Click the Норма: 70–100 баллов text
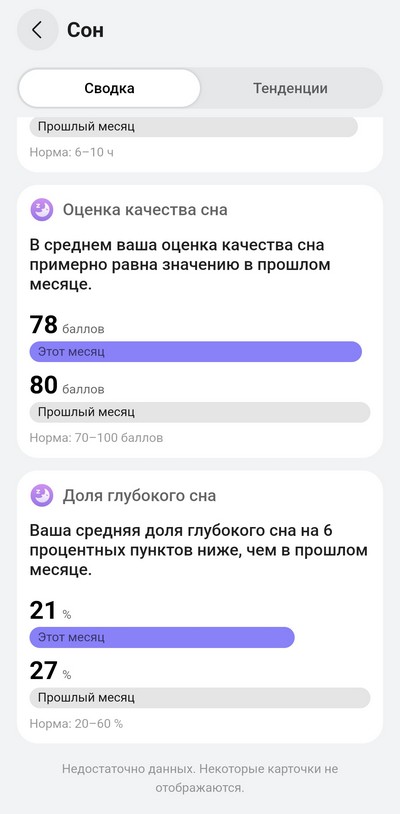Viewport: 400px width, 814px height. pyautogui.click(x=96, y=438)
